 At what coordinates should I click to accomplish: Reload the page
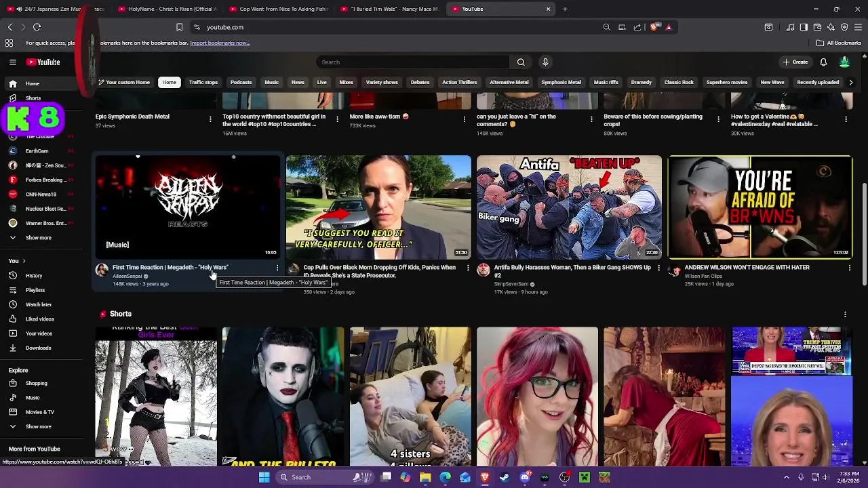(x=37, y=27)
